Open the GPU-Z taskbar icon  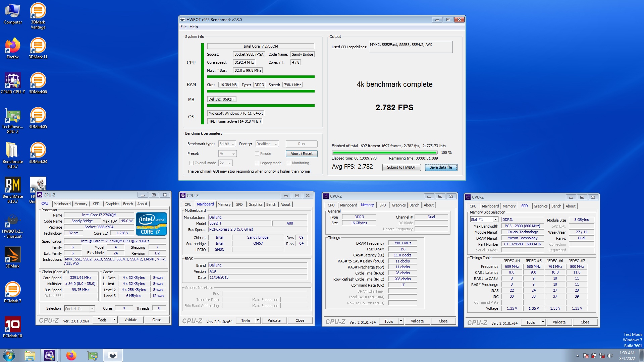(93, 355)
